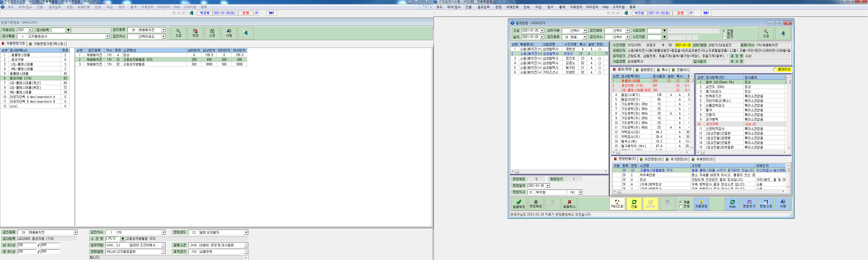This screenshot has width=868, height=260.
Task: Open the 판정의사 박주형 dropdown
Action: [580, 192]
